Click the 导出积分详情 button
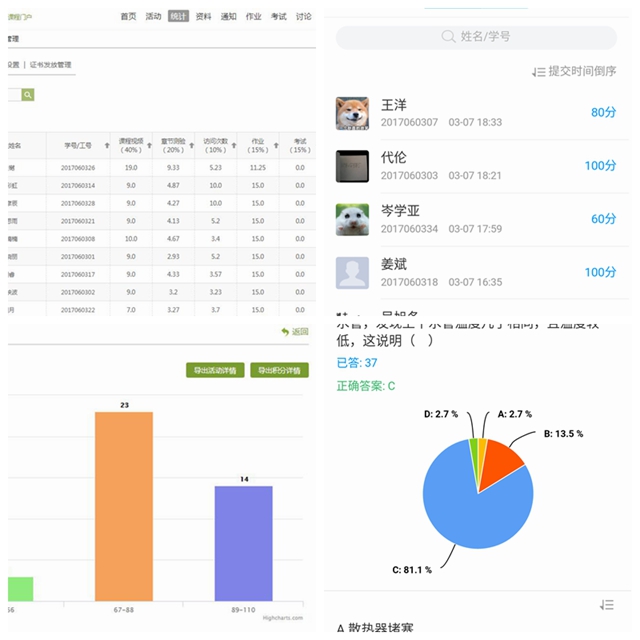This screenshot has height=640, width=640. [279, 370]
